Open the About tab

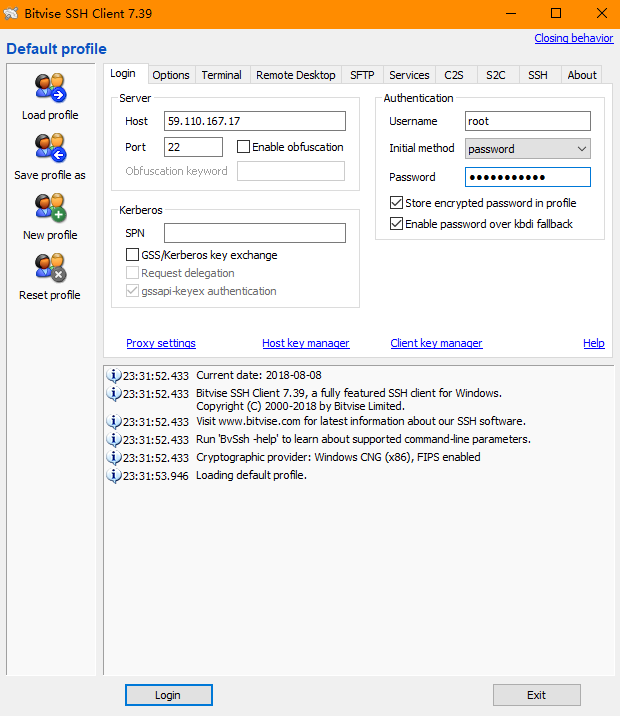tap(582, 75)
